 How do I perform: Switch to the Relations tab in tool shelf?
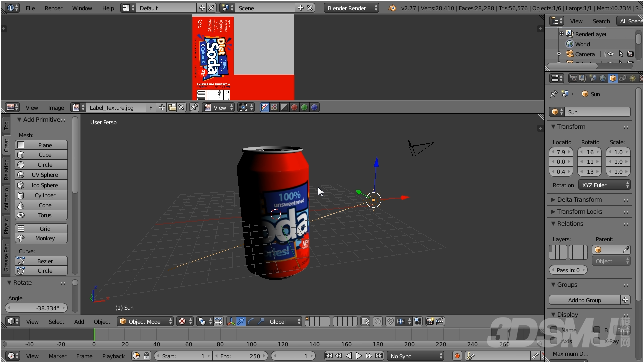[x=6, y=170]
